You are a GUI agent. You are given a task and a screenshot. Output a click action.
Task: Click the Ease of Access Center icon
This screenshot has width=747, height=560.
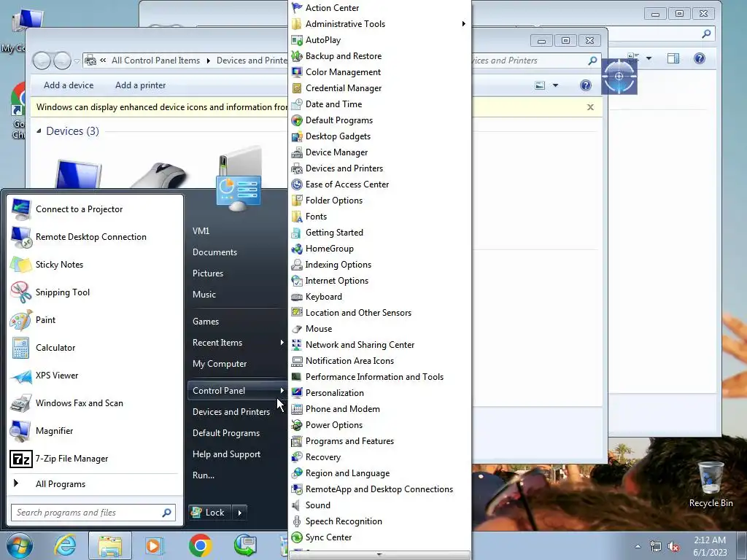tap(297, 184)
